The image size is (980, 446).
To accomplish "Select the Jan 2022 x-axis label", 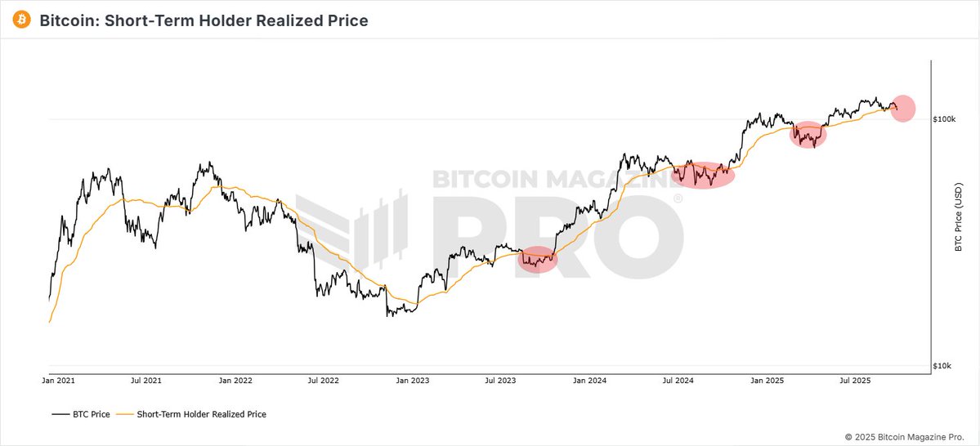I will [x=236, y=380].
